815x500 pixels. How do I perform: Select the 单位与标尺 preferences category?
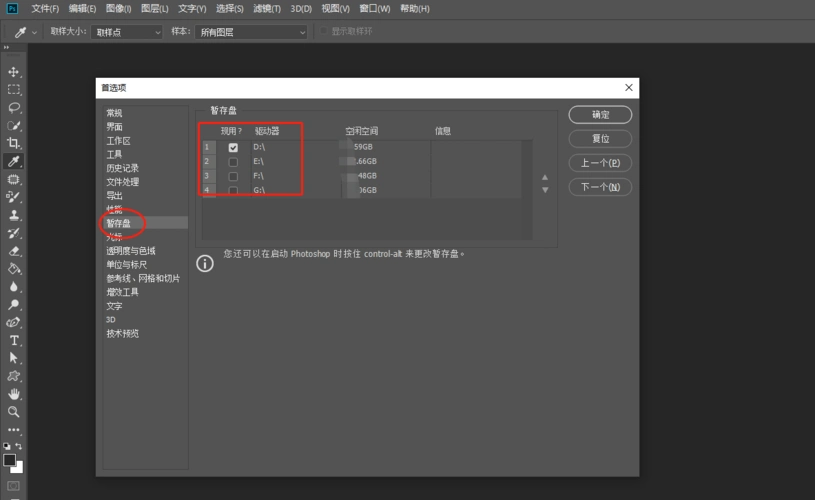[127, 265]
